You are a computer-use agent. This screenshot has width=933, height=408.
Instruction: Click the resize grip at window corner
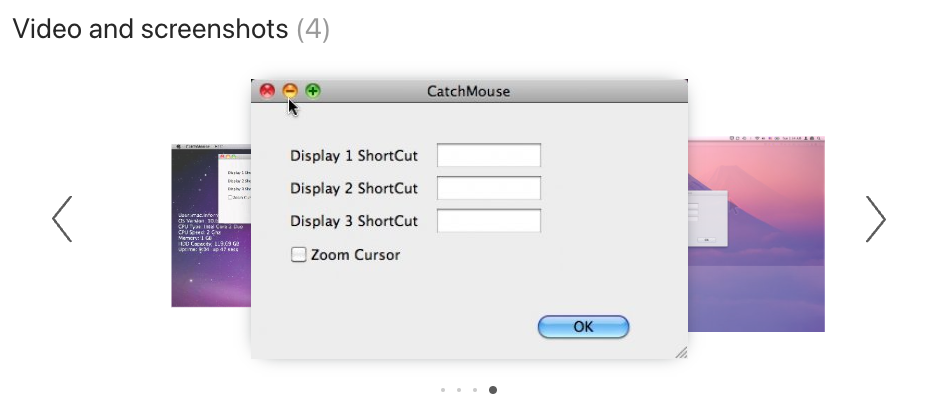681,353
